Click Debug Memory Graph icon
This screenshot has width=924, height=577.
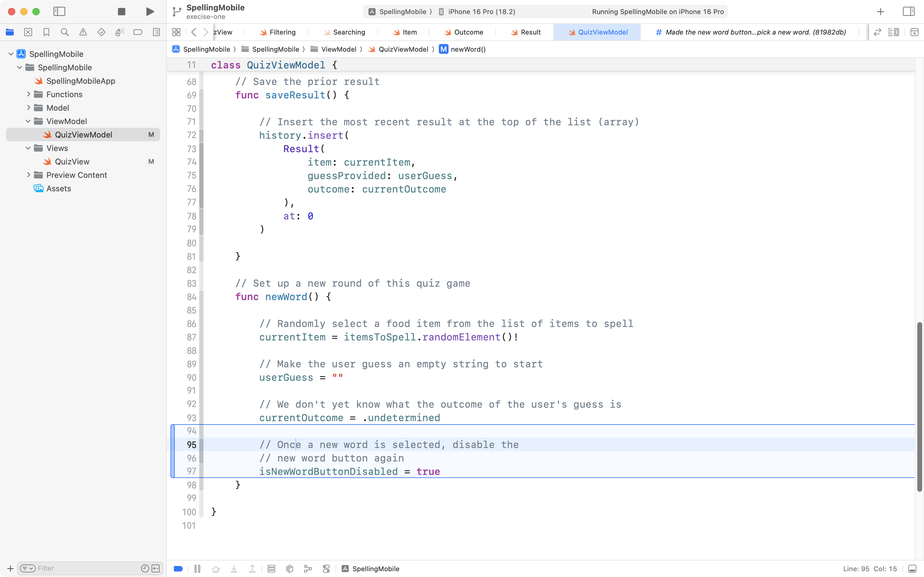click(x=307, y=569)
